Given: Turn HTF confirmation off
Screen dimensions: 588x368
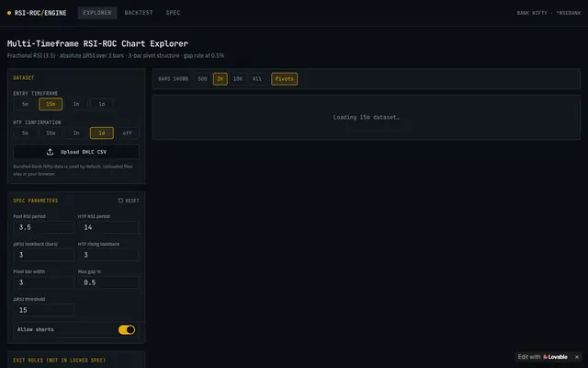Looking at the screenshot, I should pyautogui.click(x=127, y=132).
